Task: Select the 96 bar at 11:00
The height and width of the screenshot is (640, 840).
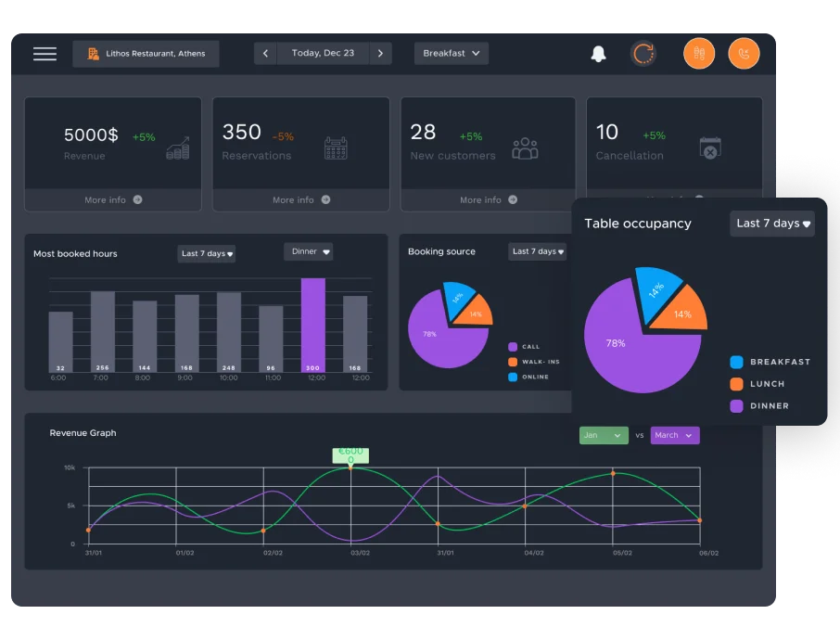Action: tap(271, 339)
